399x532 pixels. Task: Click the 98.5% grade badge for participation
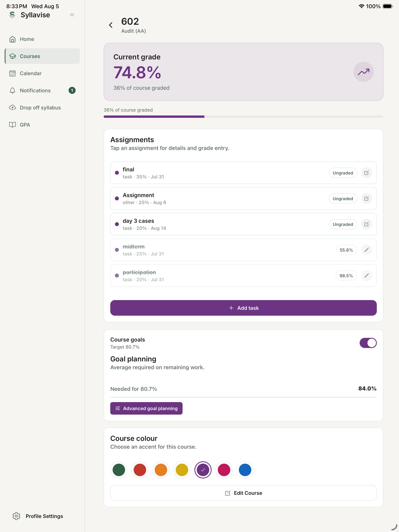(346, 276)
